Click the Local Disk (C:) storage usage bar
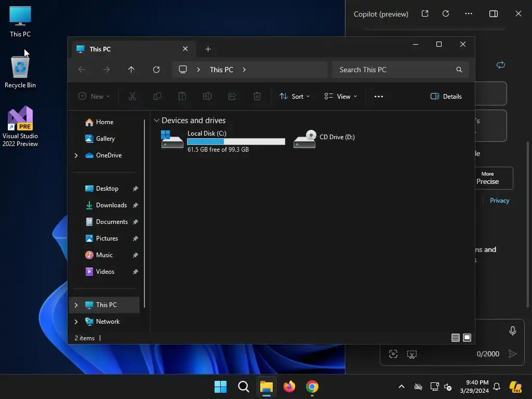532x399 pixels. [x=236, y=141]
